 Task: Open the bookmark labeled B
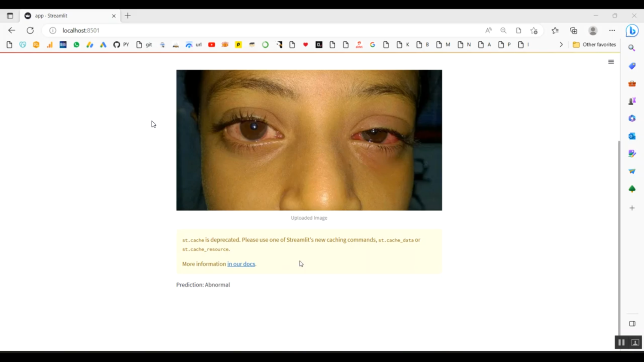point(423,45)
